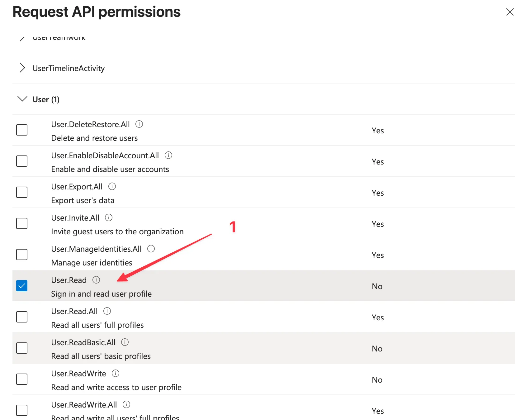The image size is (515, 420).
Task: Click the User.Invite.All info icon
Action: [x=108, y=217]
